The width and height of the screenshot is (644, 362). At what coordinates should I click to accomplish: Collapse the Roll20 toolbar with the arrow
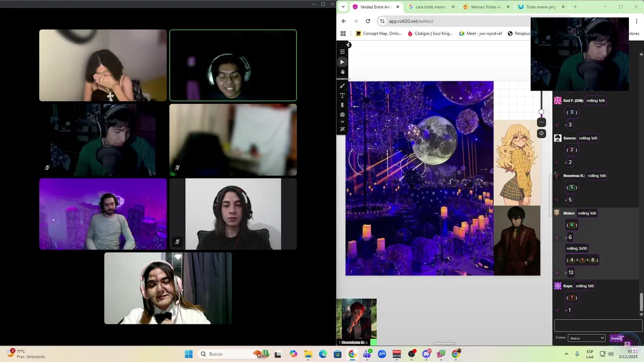(x=348, y=45)
